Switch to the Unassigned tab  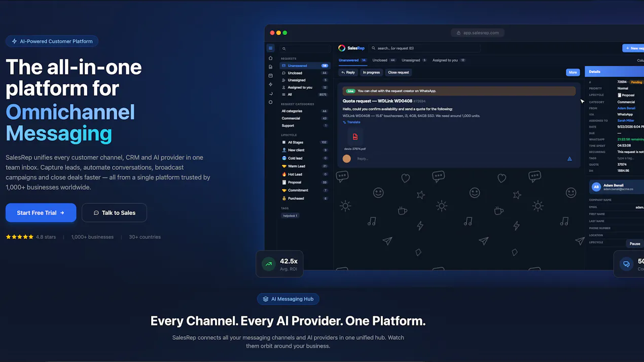[x=414, y=60]
